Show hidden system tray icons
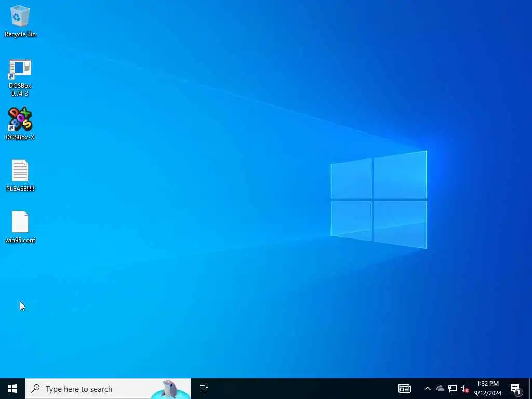532x399 pixels. (x=428, y=389)
